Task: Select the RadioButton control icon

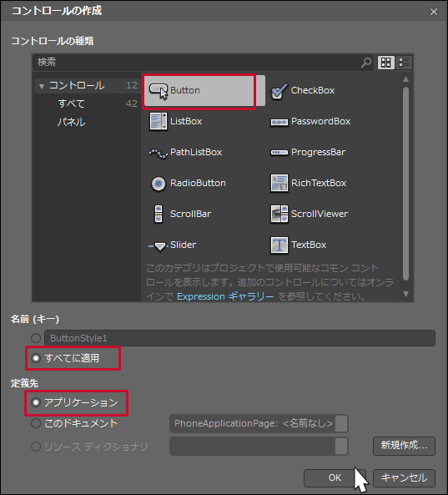Action: pos(158,184)
